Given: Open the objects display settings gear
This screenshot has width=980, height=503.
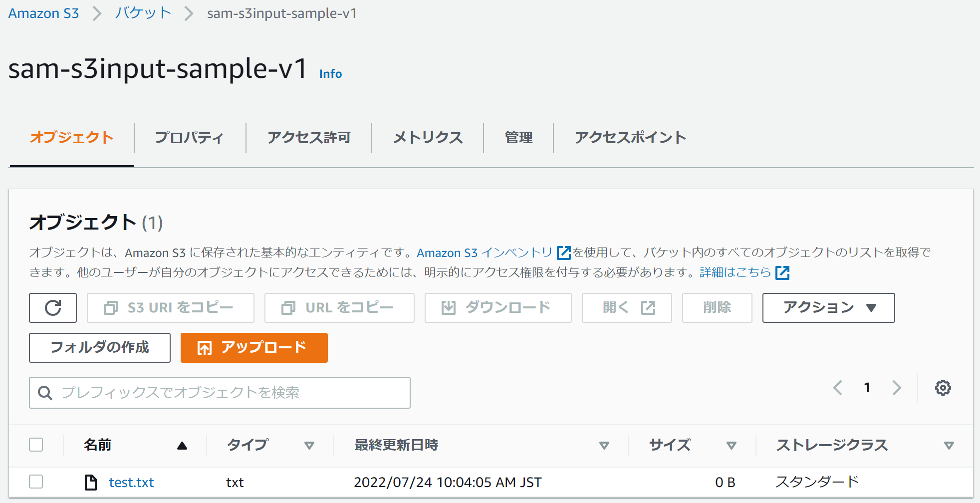Looking at the screenshot, I should click(x=943, y=388).
